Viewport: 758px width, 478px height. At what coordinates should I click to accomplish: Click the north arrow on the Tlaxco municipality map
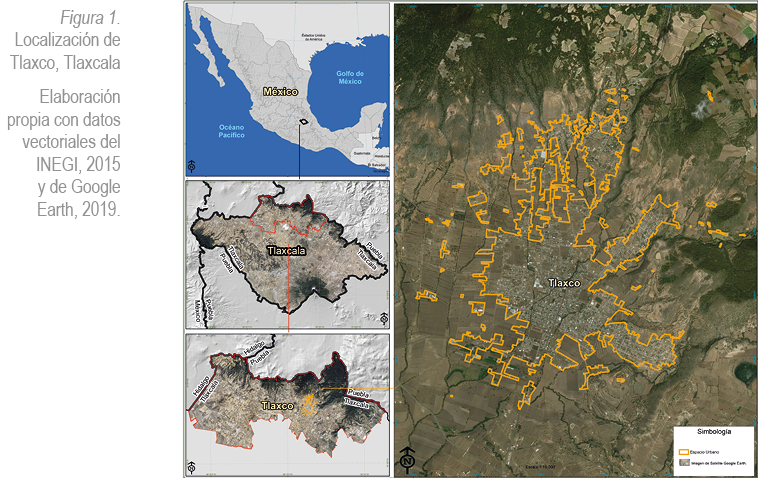pos(192,466)
